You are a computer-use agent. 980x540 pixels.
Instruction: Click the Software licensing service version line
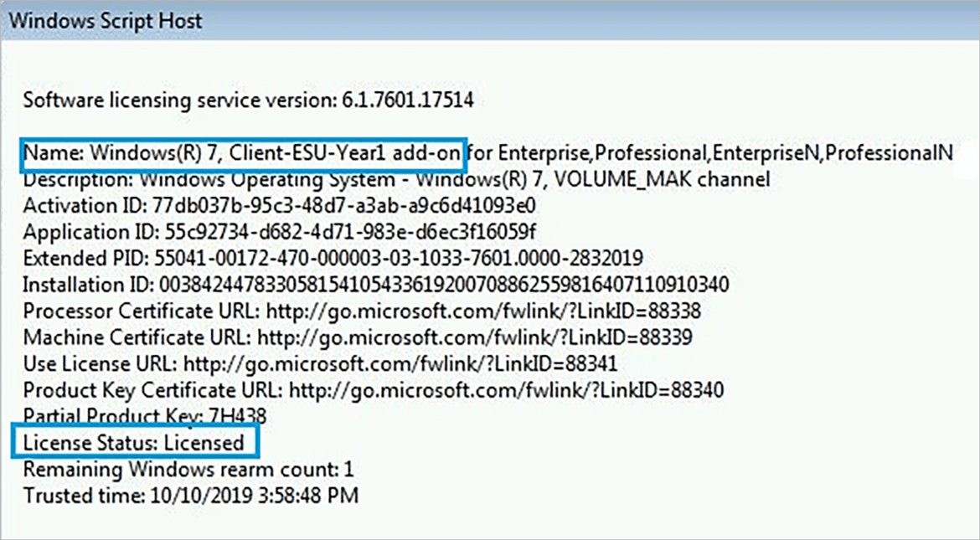248,100
